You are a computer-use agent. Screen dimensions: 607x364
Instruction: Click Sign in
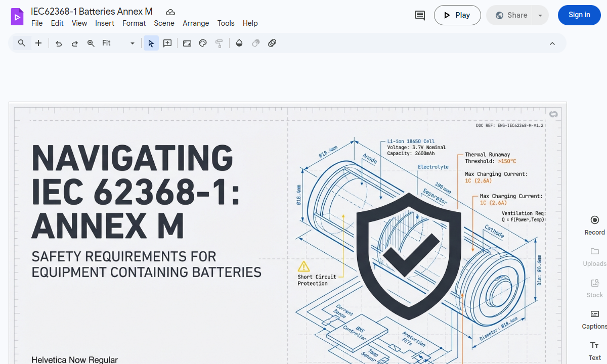coord(579,15)
